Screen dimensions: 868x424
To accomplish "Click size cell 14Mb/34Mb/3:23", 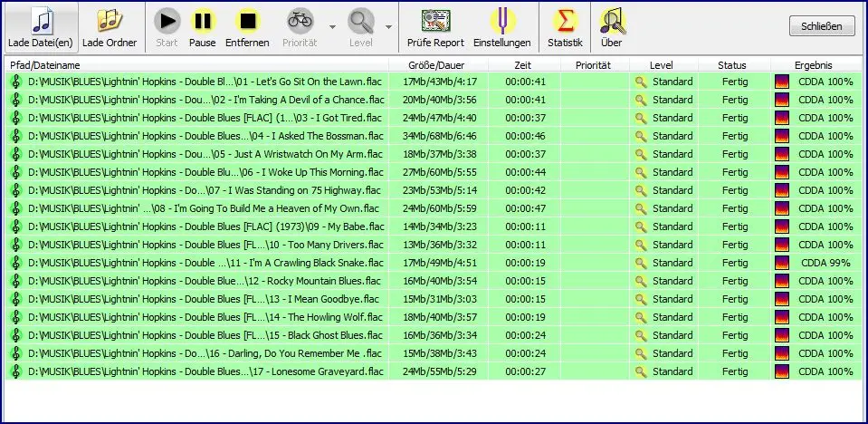I will click(440, 226).
